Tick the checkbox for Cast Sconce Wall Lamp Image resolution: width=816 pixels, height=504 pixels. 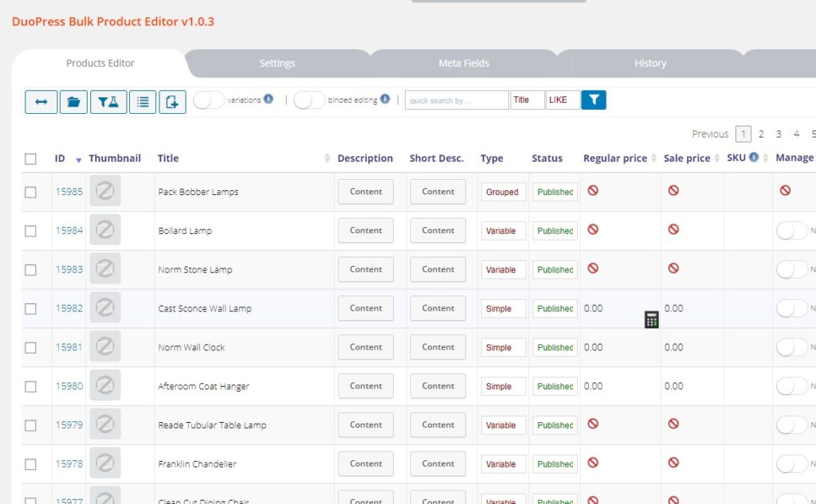[x=31, y=309]
